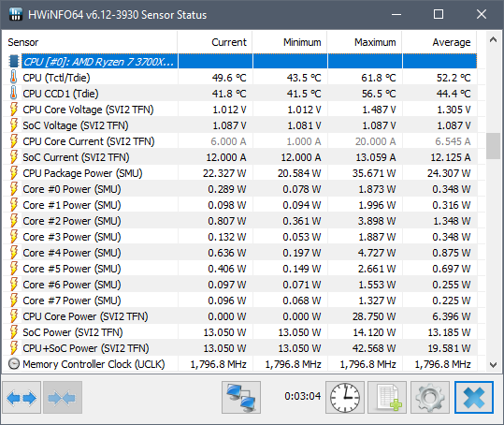
Task: Select Core #6 Power (SMU) label
Action: [72, 285]
